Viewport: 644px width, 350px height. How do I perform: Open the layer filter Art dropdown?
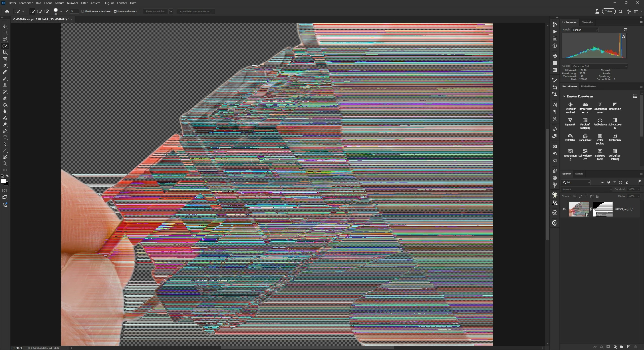click(576, 182)
